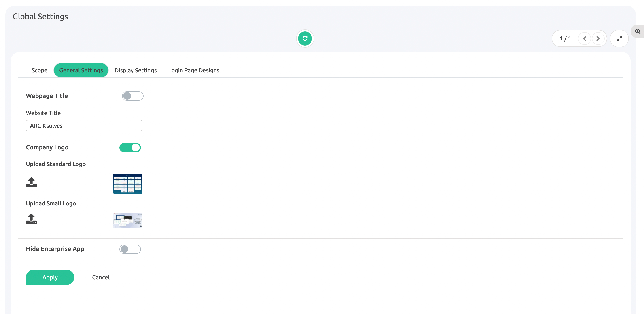
Task: Click the next page chevron
Action: [x=598, y=38]
